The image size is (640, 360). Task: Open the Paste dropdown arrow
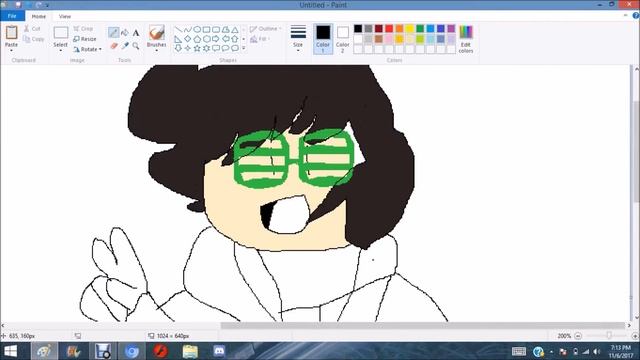tap(11, 50)
